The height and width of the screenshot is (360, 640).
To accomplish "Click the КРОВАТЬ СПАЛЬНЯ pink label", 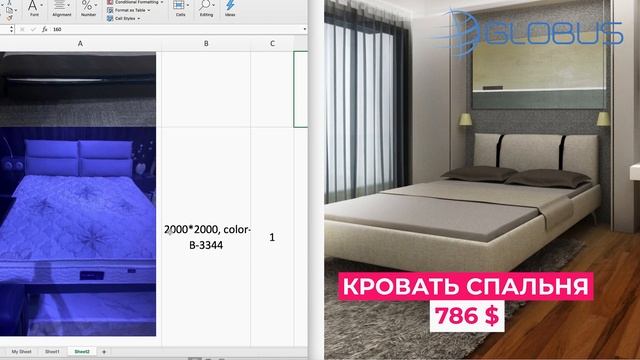I will (x=466, y=287).
